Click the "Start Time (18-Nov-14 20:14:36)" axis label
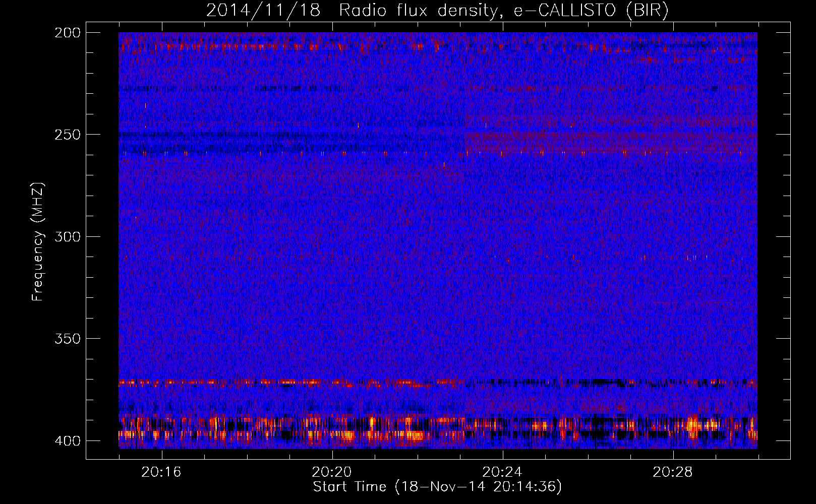 (x=437, y=487)
